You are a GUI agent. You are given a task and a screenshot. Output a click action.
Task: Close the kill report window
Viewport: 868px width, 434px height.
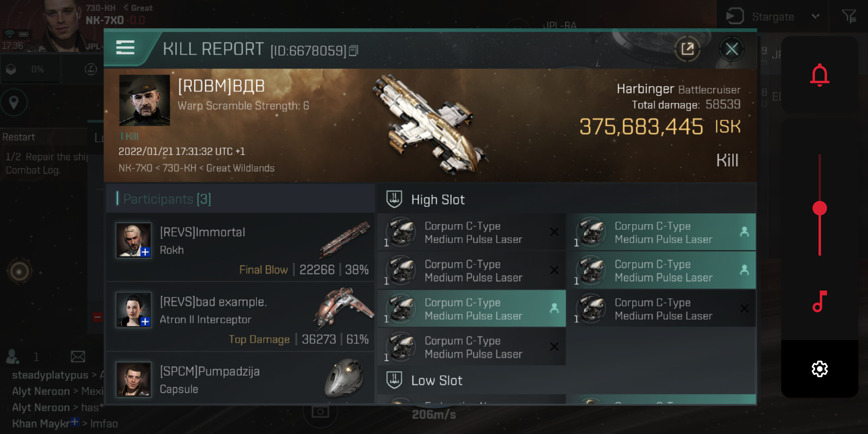731,49
